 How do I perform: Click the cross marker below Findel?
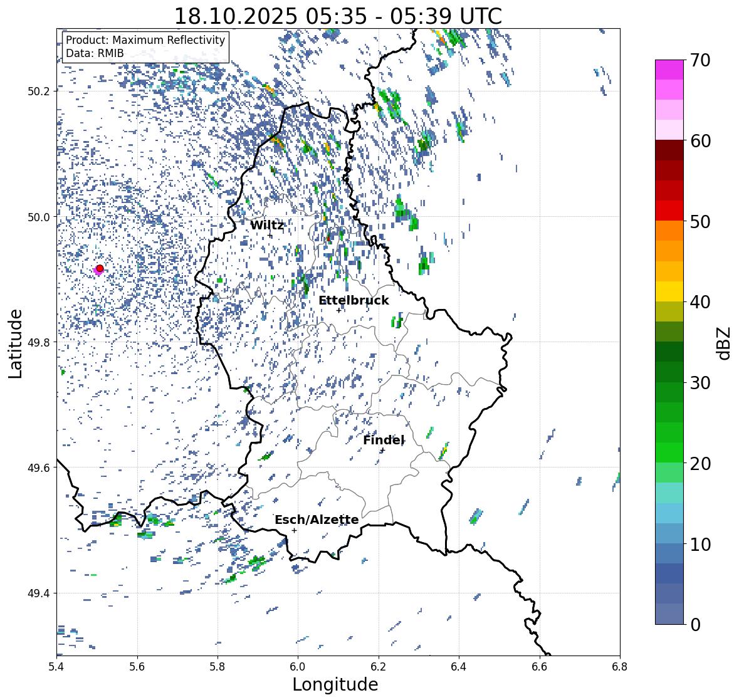tap(383, 451)
